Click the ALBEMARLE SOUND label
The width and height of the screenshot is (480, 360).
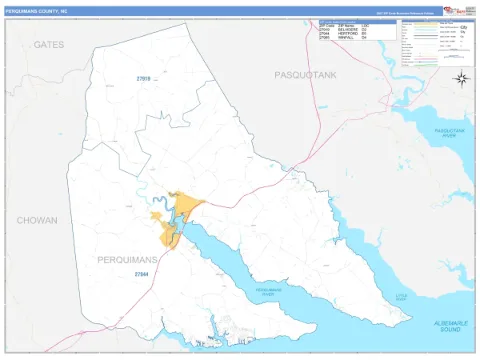point(451,326)
